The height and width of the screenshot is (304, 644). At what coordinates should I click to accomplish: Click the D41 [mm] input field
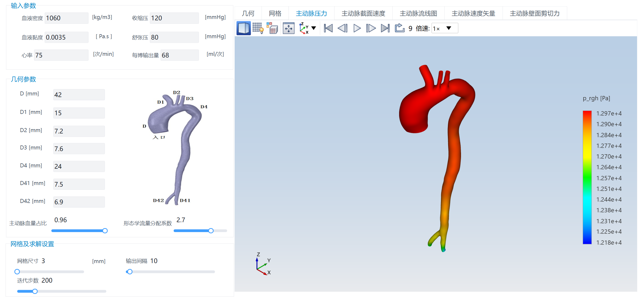point(79,184)
